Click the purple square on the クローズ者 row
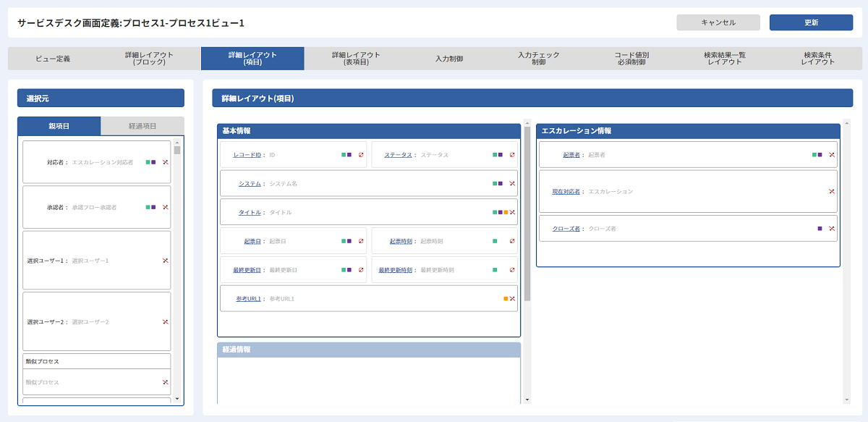Viewport: 868px width, 422px height. (x=820, y=229)
